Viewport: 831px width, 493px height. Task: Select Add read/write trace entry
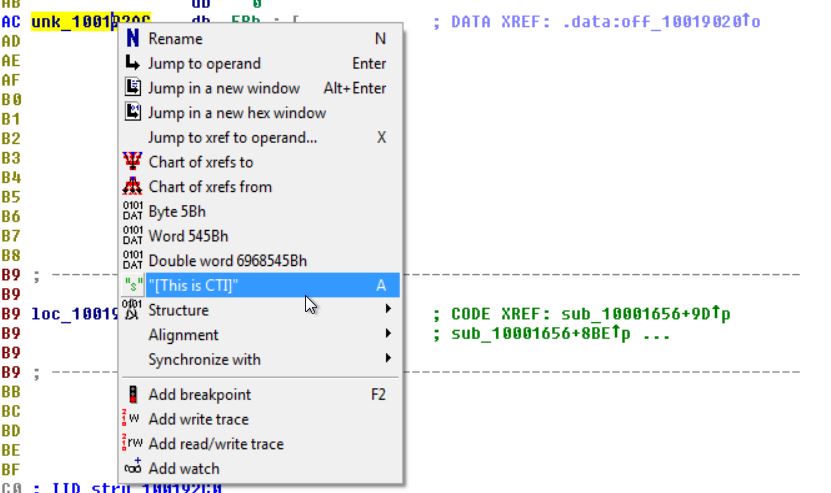261,444
